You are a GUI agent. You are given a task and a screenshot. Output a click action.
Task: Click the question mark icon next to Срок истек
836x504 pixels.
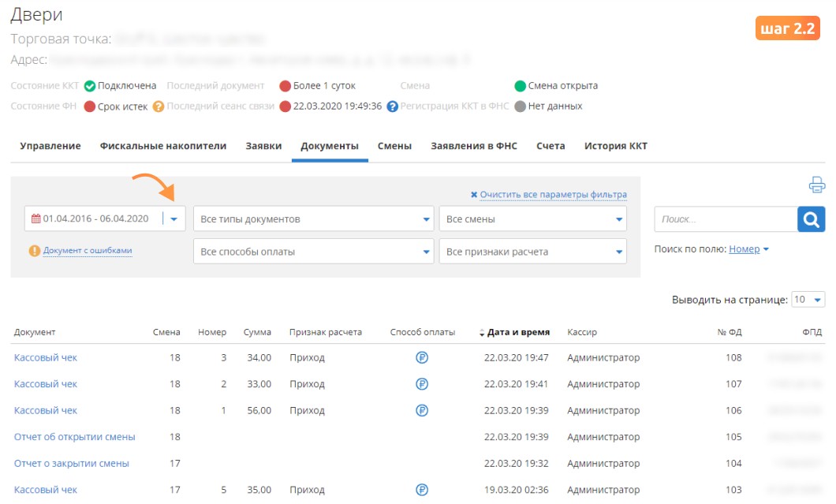point(159,106)
